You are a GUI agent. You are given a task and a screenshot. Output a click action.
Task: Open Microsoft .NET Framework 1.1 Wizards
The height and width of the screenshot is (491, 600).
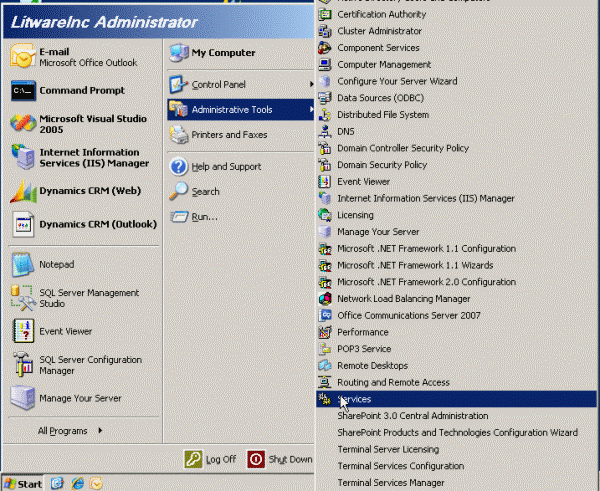click(x=456, y=265)
